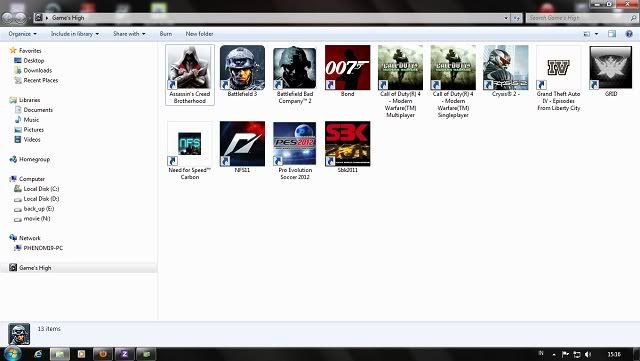This screenshot has width=640, height=361.
Task: Select the Crysis 2 shortcut icon
Action: 505,71
